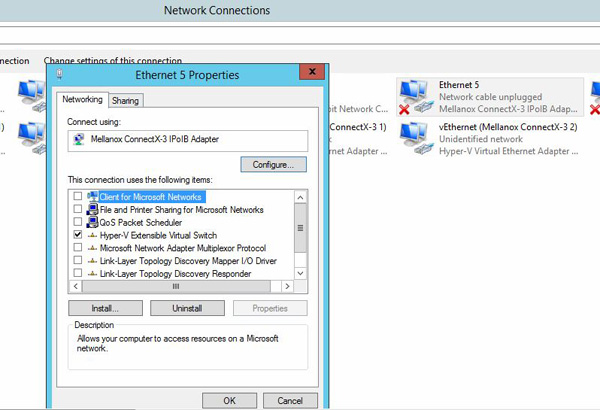Click Change settings of this connection
The width and height of the screenshot is (600, 410).
(x=112, y=60)
